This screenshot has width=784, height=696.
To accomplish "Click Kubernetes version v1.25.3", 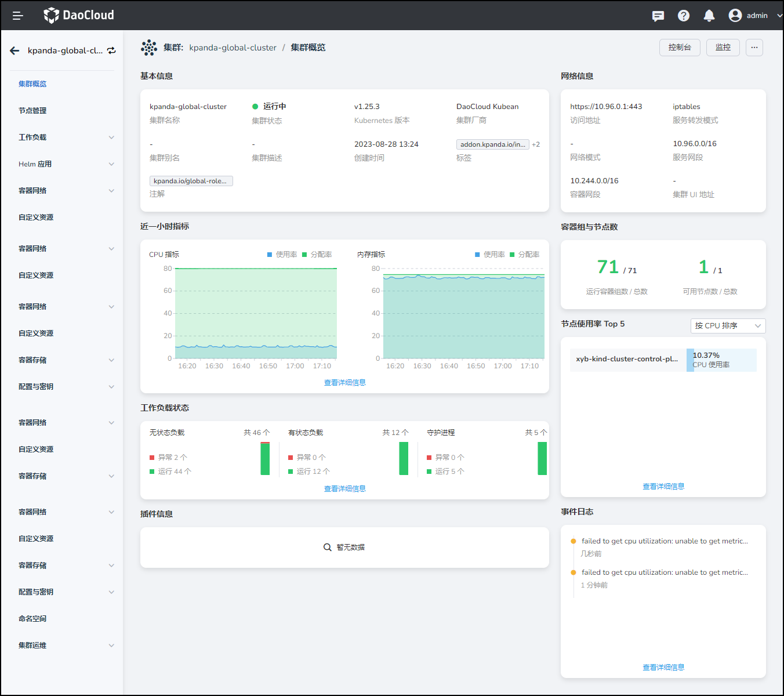I will click(367, 107).
